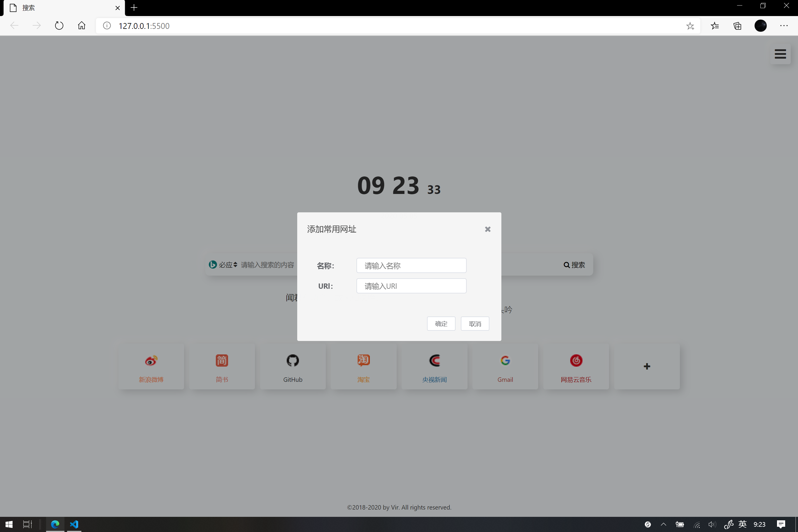798x532 pixels.
Task: Refresh the page with reload icon
Action: coord(59,26)
